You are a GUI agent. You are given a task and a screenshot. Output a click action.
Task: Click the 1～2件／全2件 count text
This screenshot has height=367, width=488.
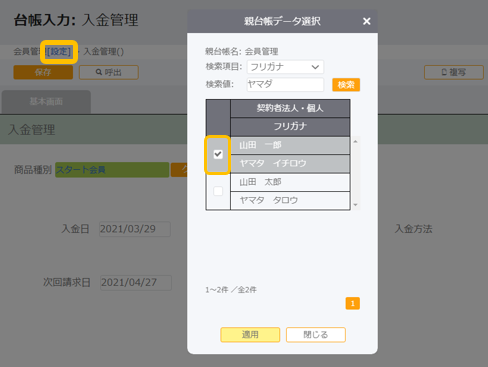(231, 290)
